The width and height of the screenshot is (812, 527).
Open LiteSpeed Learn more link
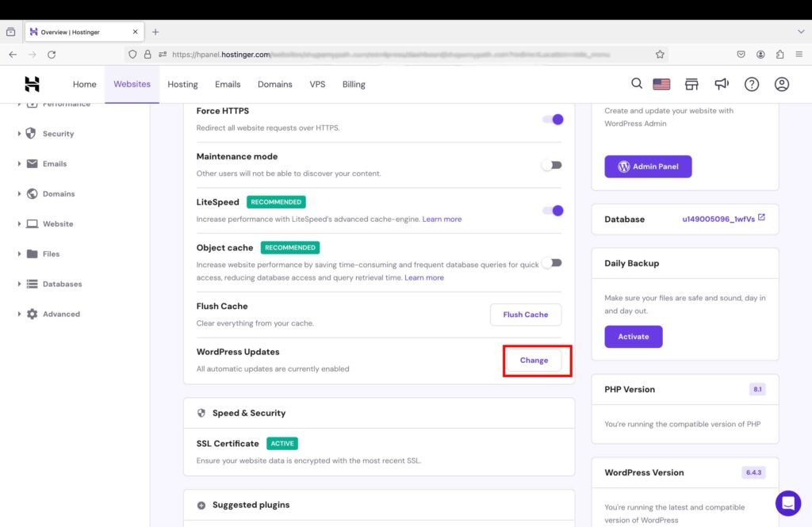[442, 219]
